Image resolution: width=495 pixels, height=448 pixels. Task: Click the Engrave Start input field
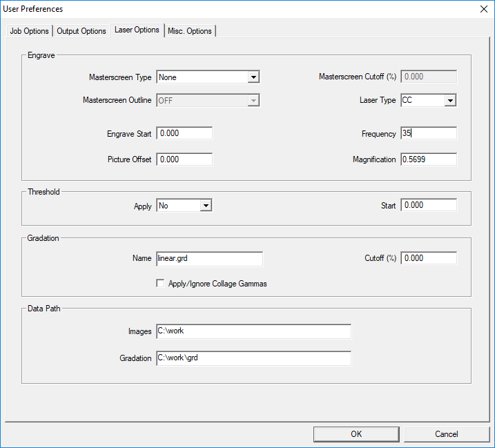pyautogui.click(x=184, y=133)
